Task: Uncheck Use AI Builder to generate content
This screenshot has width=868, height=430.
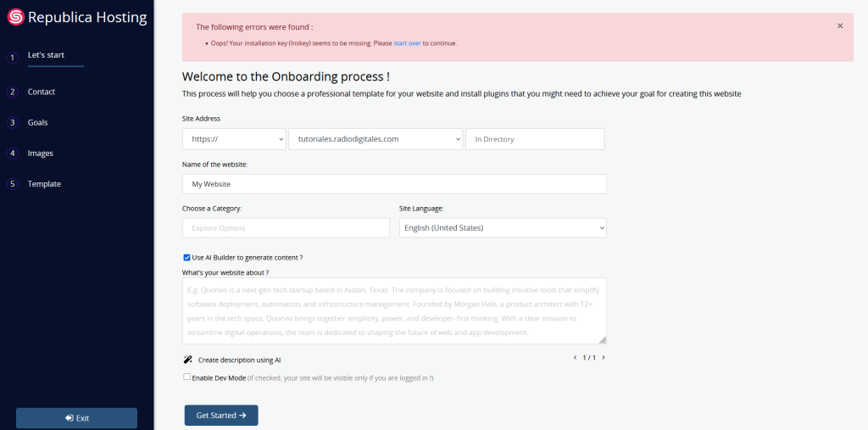Action: [x=187, y=257]
